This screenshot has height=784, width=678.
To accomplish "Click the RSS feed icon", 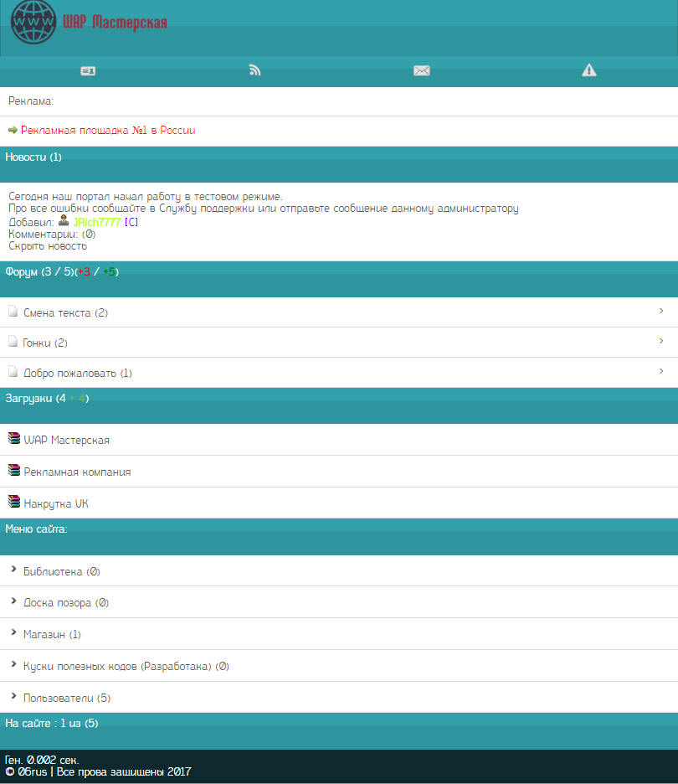I will pyautogui.click(x=255, y=71).
